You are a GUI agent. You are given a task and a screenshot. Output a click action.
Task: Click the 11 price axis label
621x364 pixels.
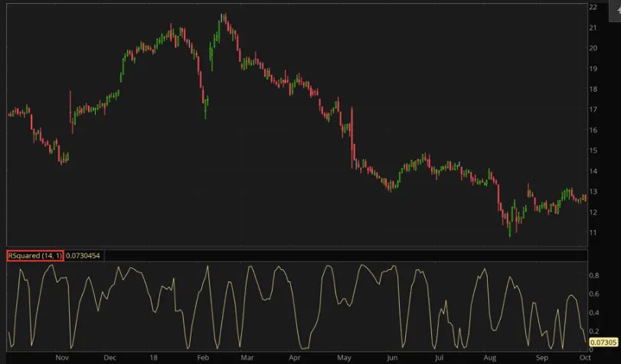pyautogui.click(x=593, y=232)
